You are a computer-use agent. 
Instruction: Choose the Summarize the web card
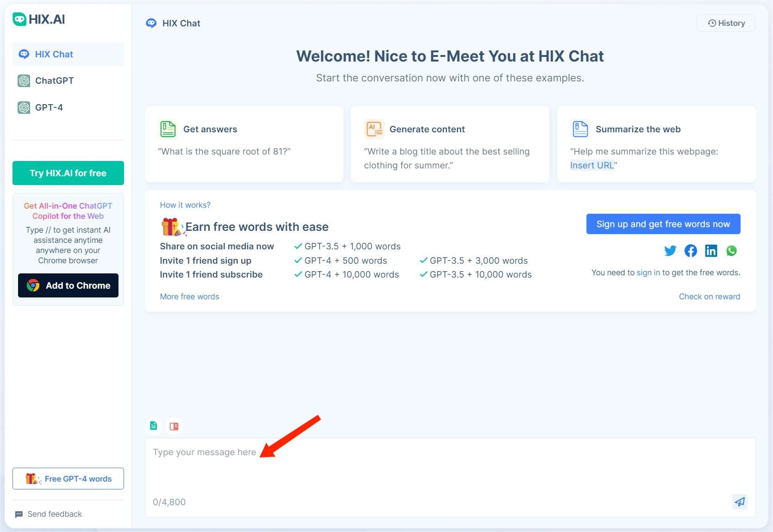[x=656, y=144]
